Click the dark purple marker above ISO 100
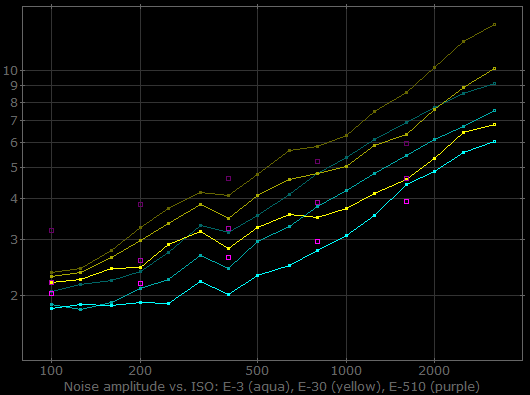Viewport: 530px width, 395px height. (51, 230)
